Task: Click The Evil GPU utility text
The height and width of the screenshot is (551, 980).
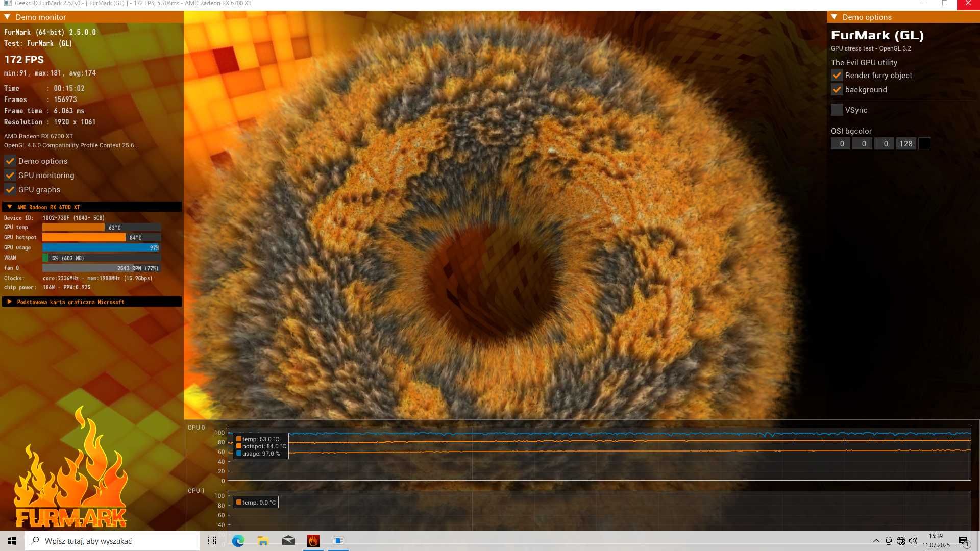Action: [x=864, y=62]
